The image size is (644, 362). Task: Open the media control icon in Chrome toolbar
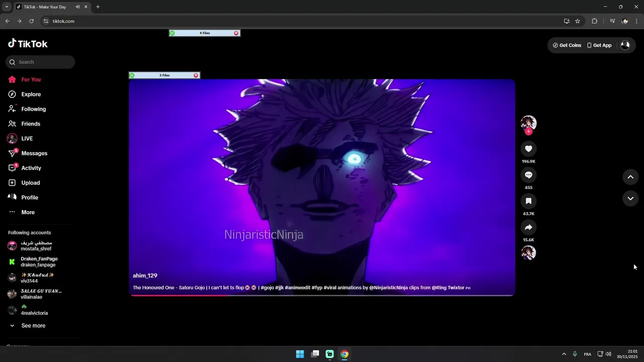click(x=612, y=21)
